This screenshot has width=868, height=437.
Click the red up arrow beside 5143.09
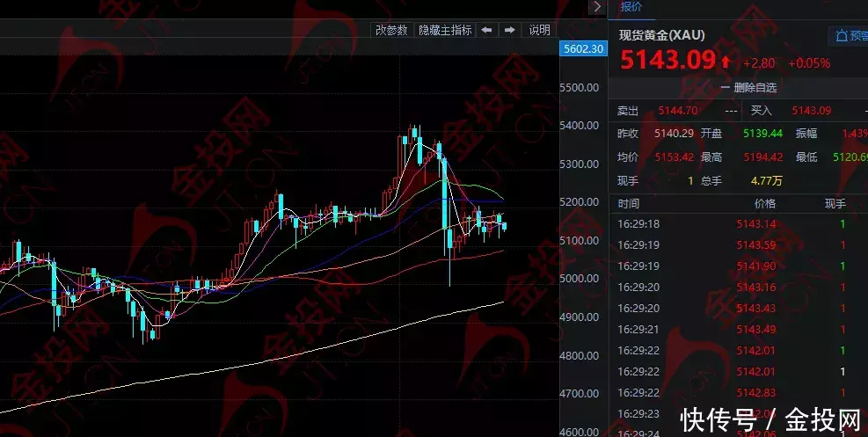click(725, 62)
